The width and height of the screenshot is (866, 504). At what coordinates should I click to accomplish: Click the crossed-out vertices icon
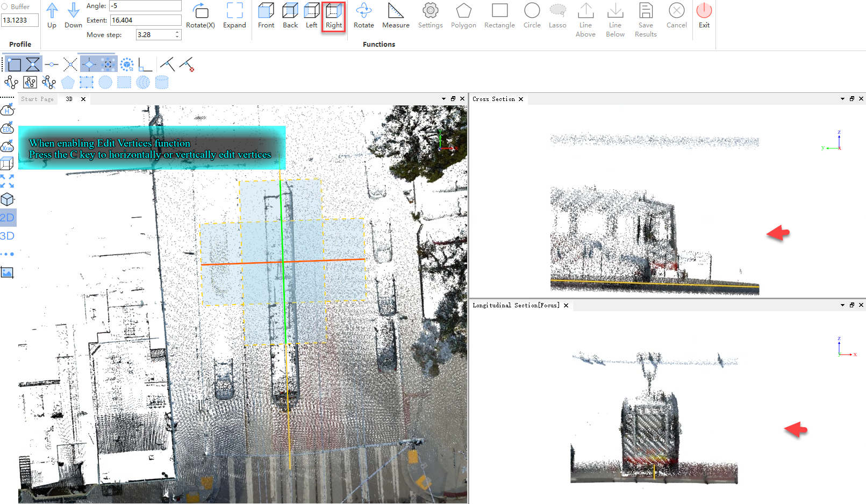pos(49,82)
